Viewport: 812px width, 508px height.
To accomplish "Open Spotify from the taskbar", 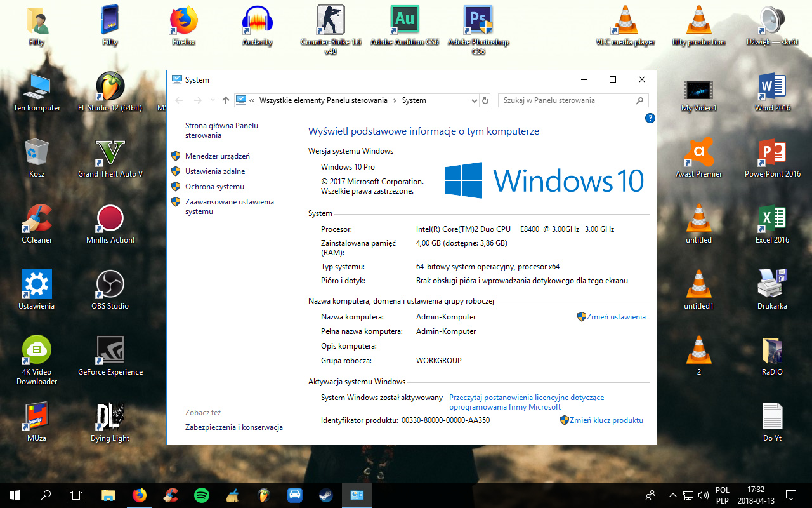I will click(202, 495).
